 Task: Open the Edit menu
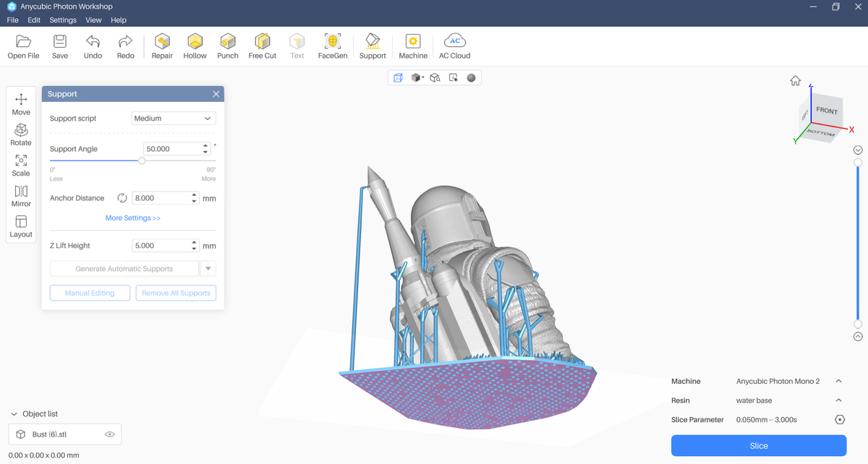(34, 20)
